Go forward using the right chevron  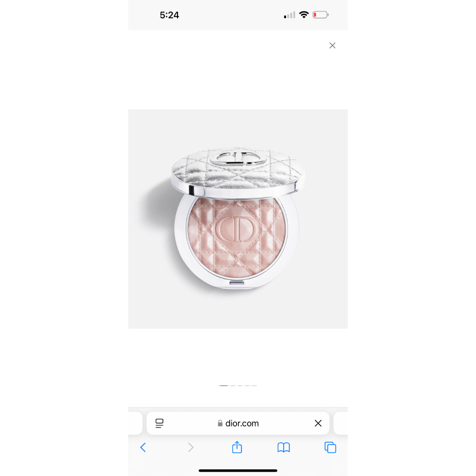(x=190, y=447)
